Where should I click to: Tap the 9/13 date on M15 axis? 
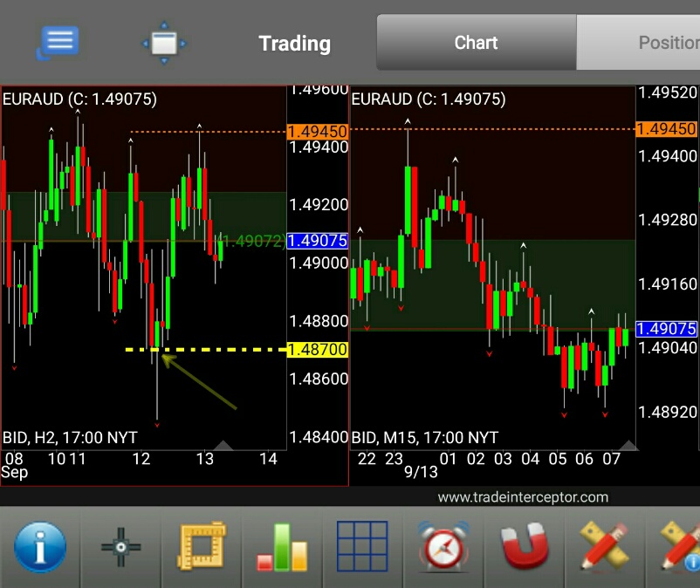(x=421, y=472)
